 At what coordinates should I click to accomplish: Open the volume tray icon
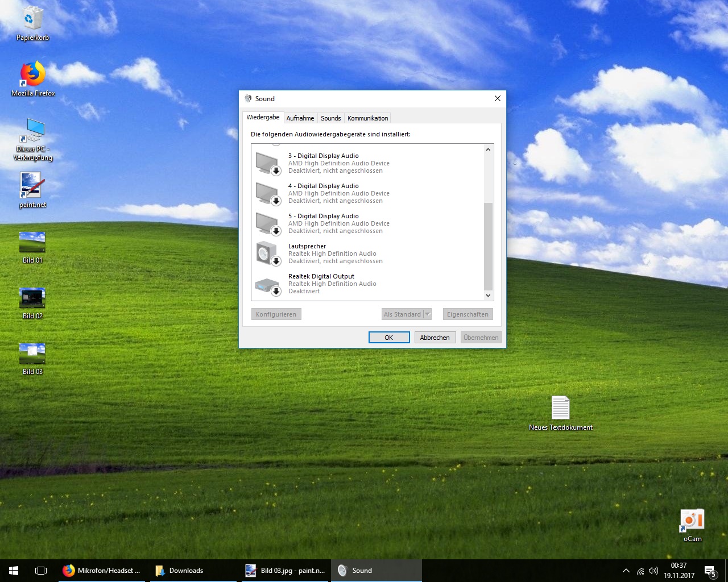point(653,571)
